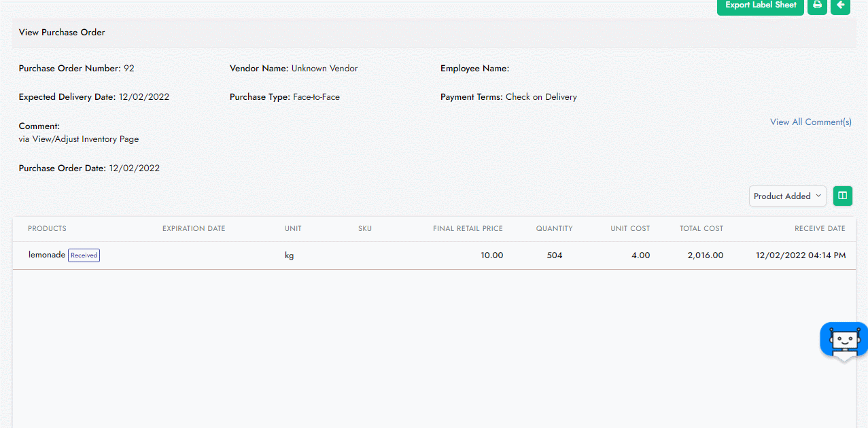Go back using the left arrow icon
The image size is (868, 428).
[x=840, y=5]
